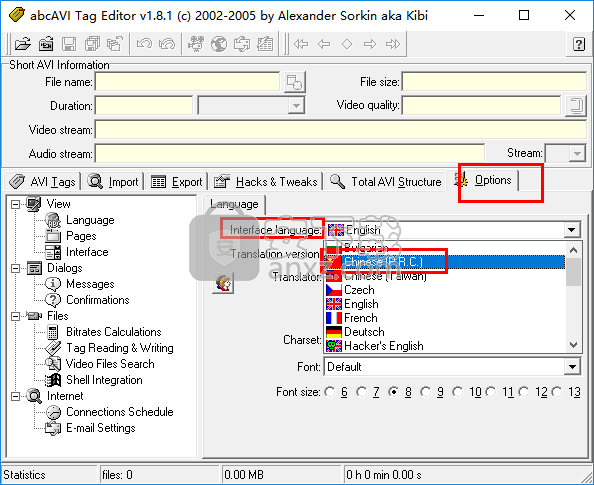
Task: Click the undo toolbar icon
Action: click(x=144, y=44)
